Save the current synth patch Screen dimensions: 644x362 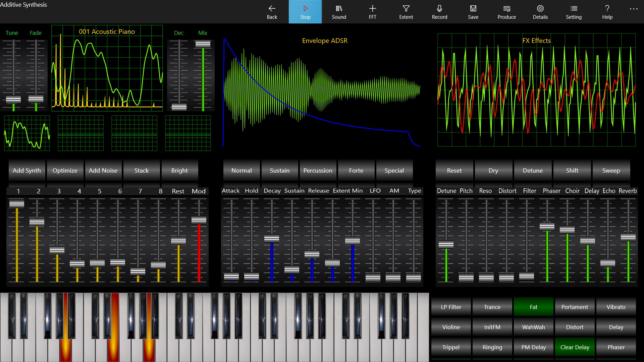point(473,12)
